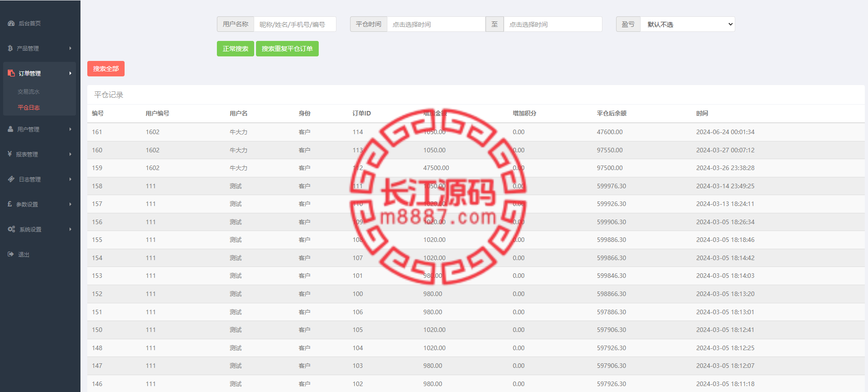868x392 pixels.
Task: Click the red 搜索全部 button
Action: (x=106, y=69)
